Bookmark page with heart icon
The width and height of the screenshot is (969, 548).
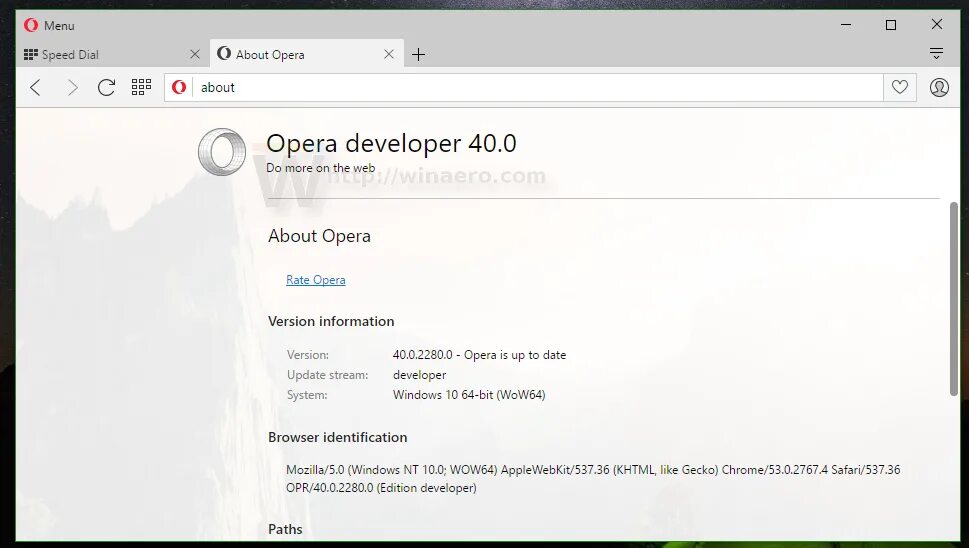(900, 87)
